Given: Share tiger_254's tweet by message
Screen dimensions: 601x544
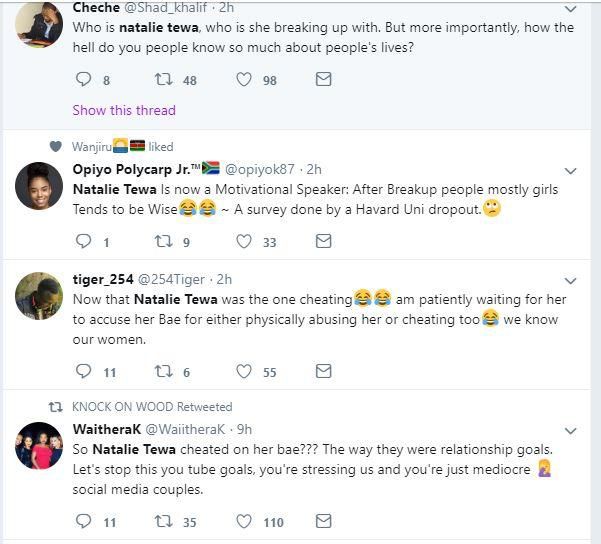Looking at the screenshot, I should click(323, 371).
